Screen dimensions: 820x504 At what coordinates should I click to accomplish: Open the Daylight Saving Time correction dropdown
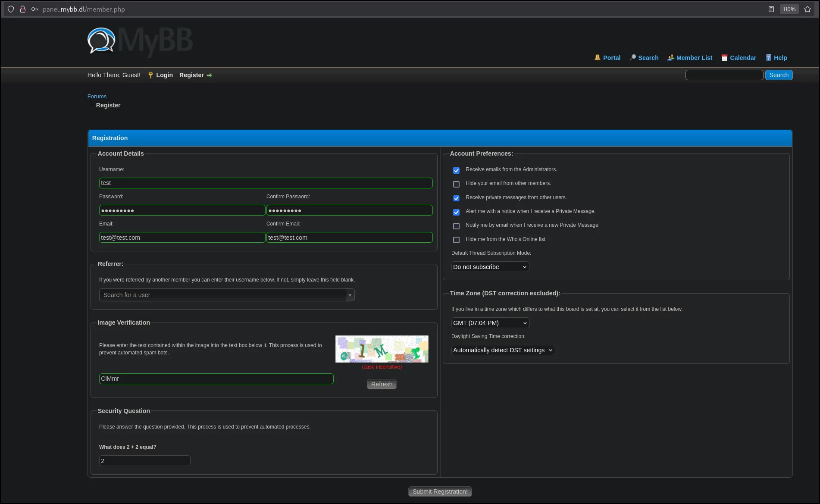tap(503, 350)
